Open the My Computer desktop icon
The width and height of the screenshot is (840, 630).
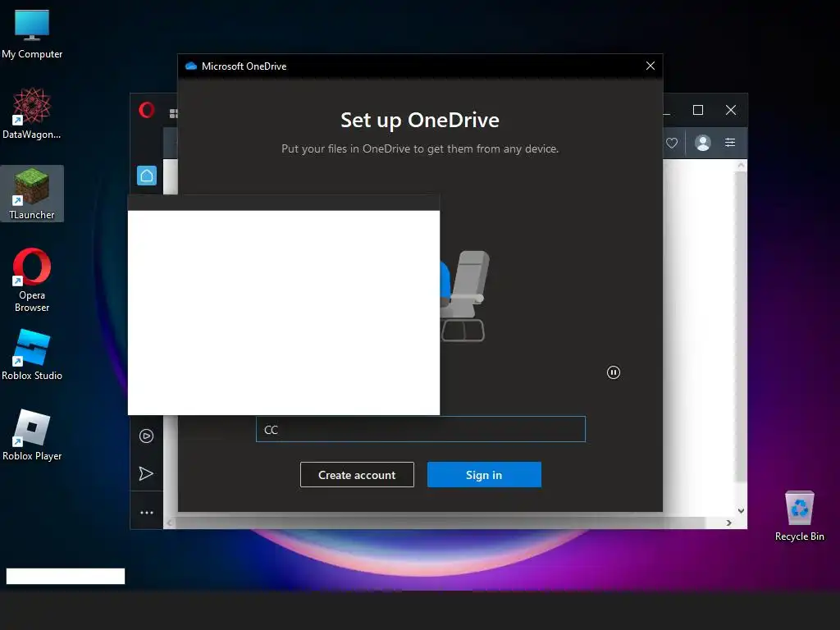pyautogui.click(x=32, y=34)
